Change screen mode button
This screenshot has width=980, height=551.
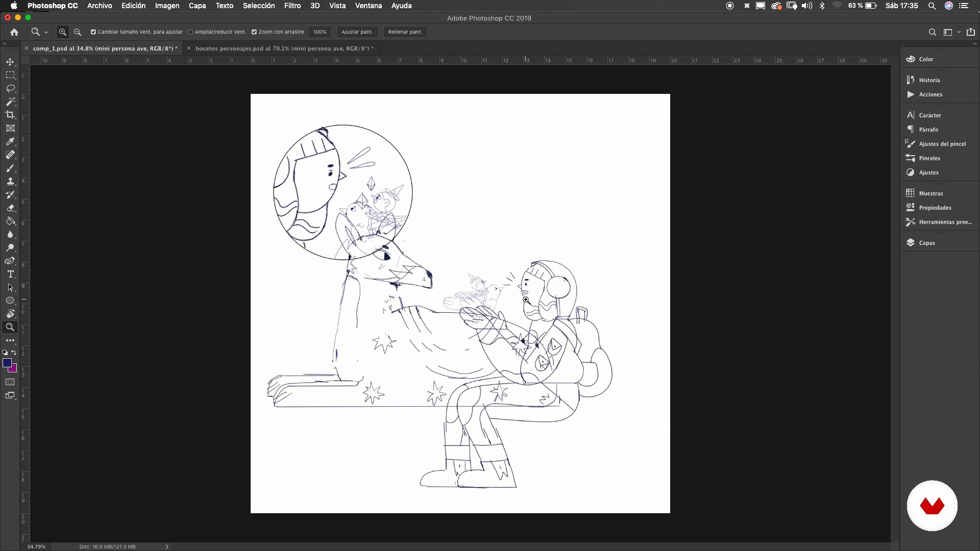coord(10,395)
